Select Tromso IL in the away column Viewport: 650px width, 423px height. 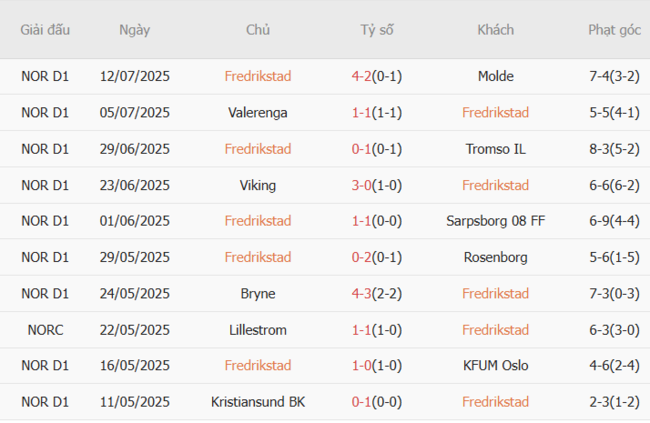pos(496,149)
